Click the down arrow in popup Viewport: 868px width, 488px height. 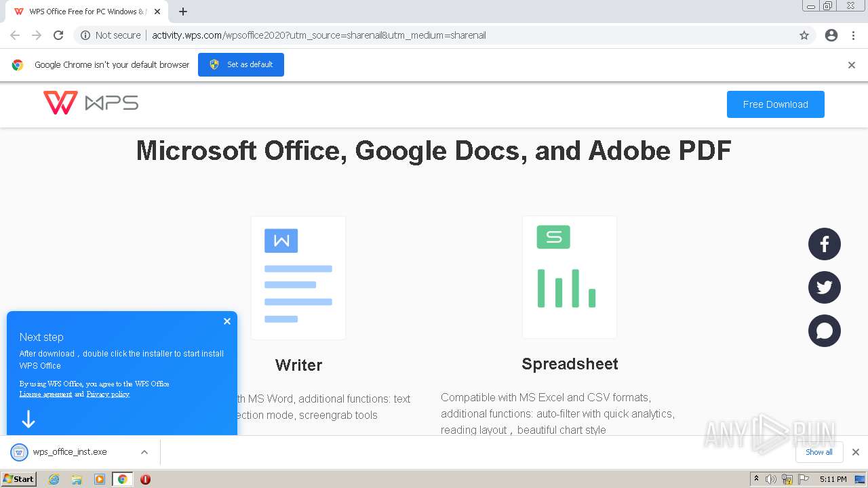click(28, 420)
